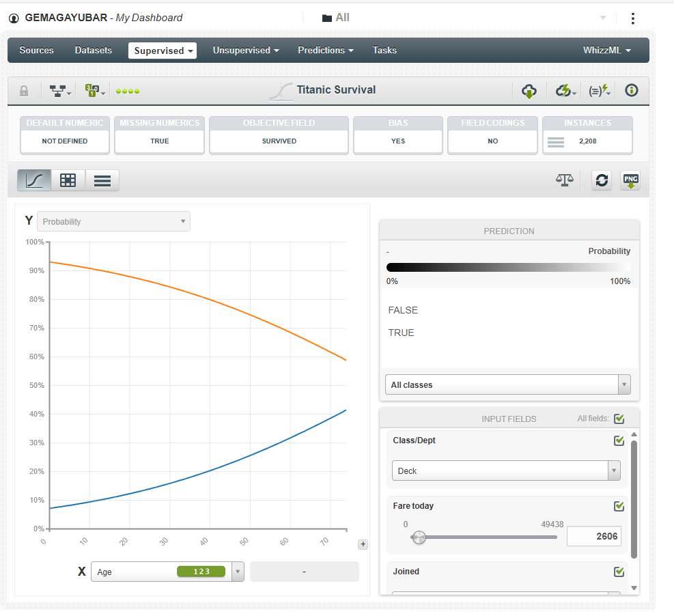The image size is (674, 616).
Task: Click the info circle icon
Action: click(632, 90)
